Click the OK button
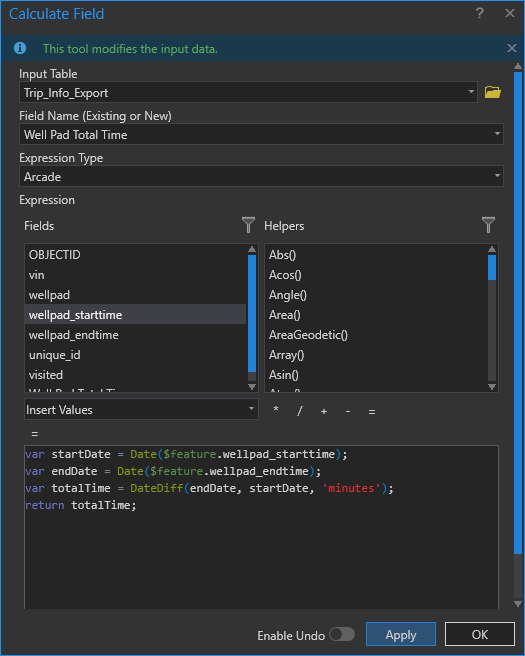The image size is (525, 656). 480,634
